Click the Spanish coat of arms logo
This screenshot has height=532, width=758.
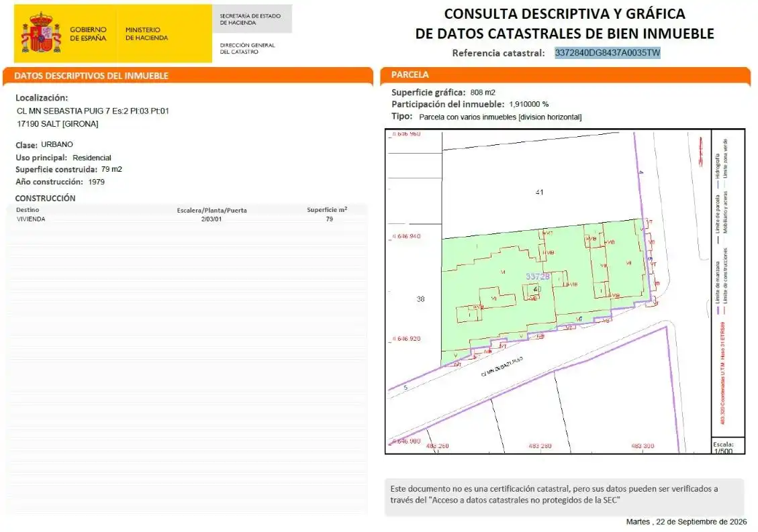coord(40,33)
